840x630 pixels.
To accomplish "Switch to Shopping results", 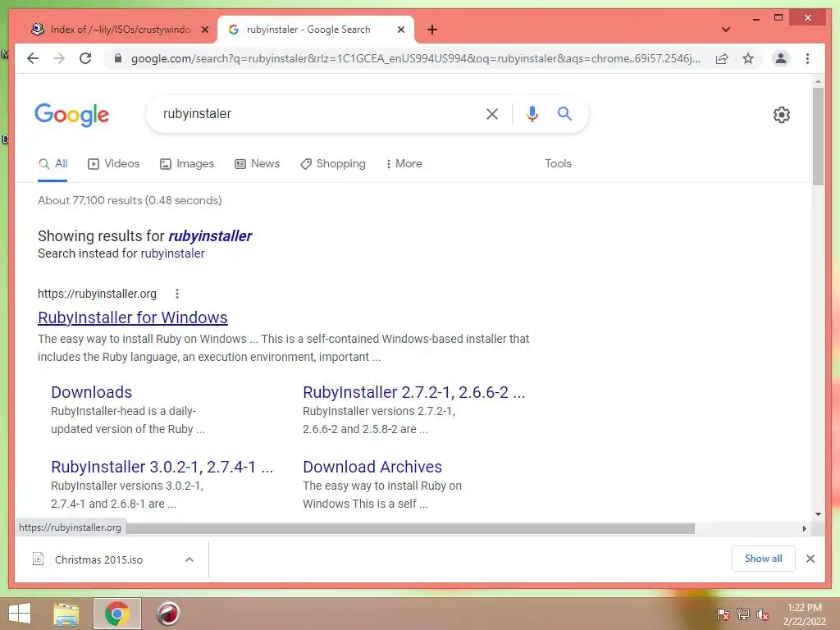I will tap(333, 163).
